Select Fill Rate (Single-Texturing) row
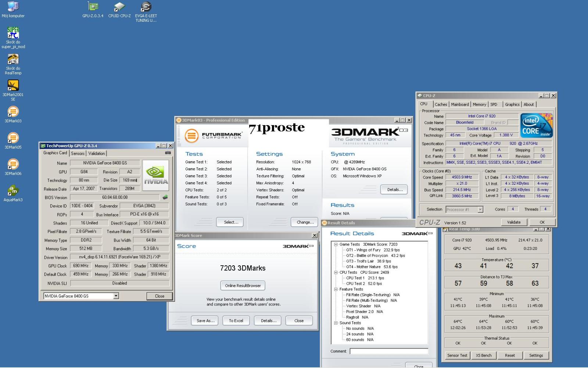Screen dimensions: 588x368 373,295
